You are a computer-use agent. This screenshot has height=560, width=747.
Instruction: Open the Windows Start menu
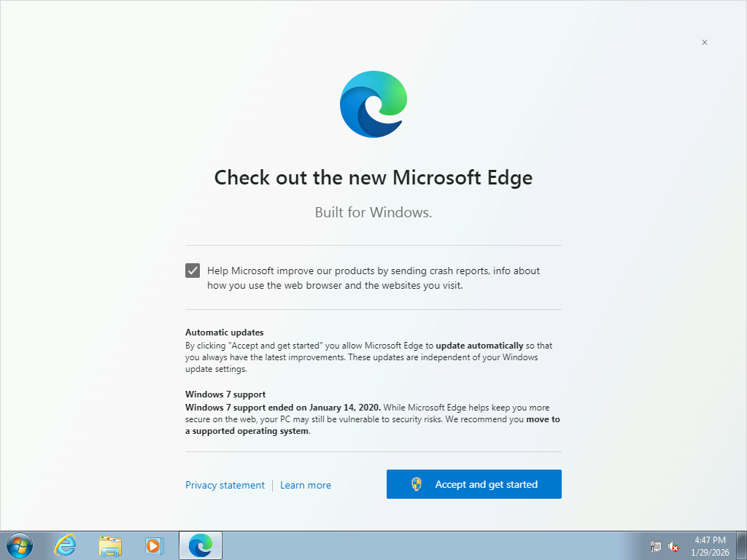pos(20,545)
